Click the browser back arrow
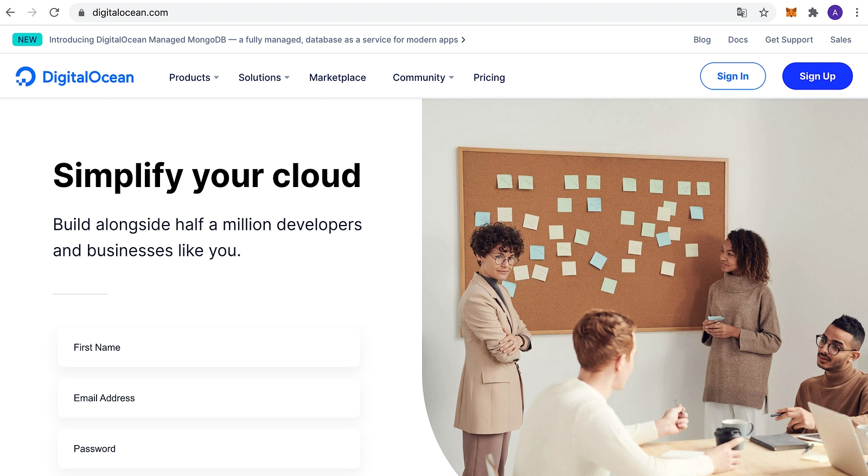 [x=10, y=12]
